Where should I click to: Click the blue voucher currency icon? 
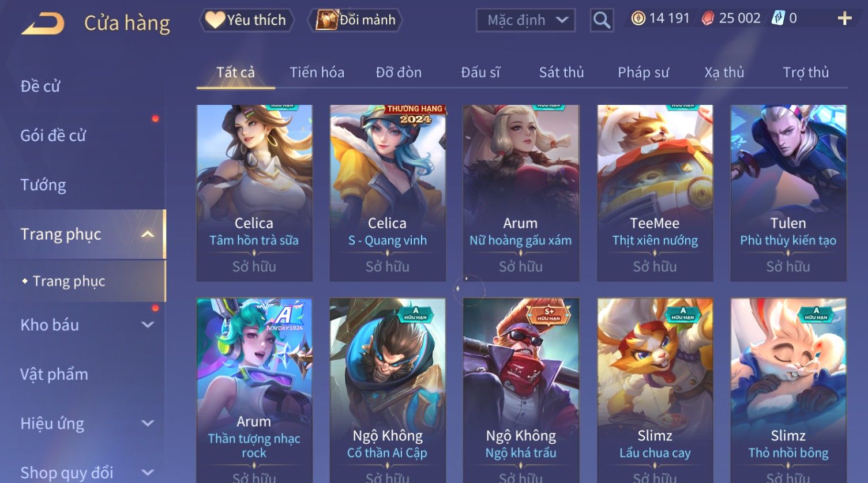[x=778, y=18]
